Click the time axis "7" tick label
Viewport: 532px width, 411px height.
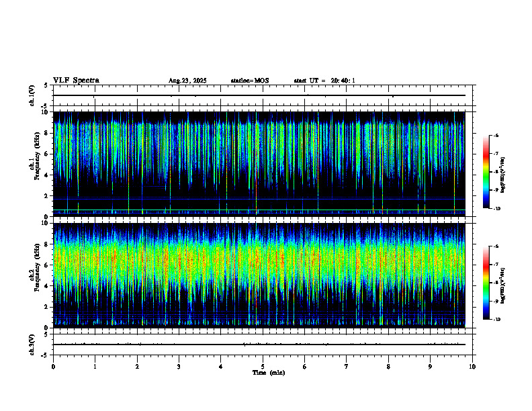(347, 367)
